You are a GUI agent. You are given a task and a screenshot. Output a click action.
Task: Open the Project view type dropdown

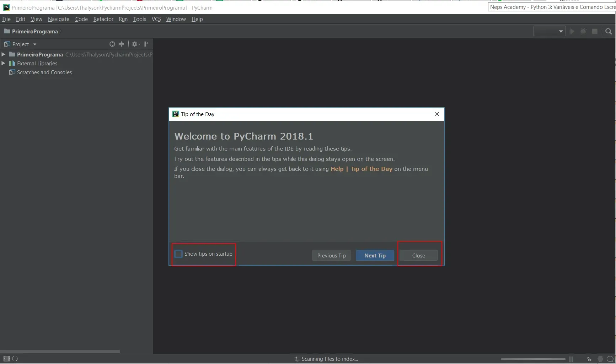point(35,44)
